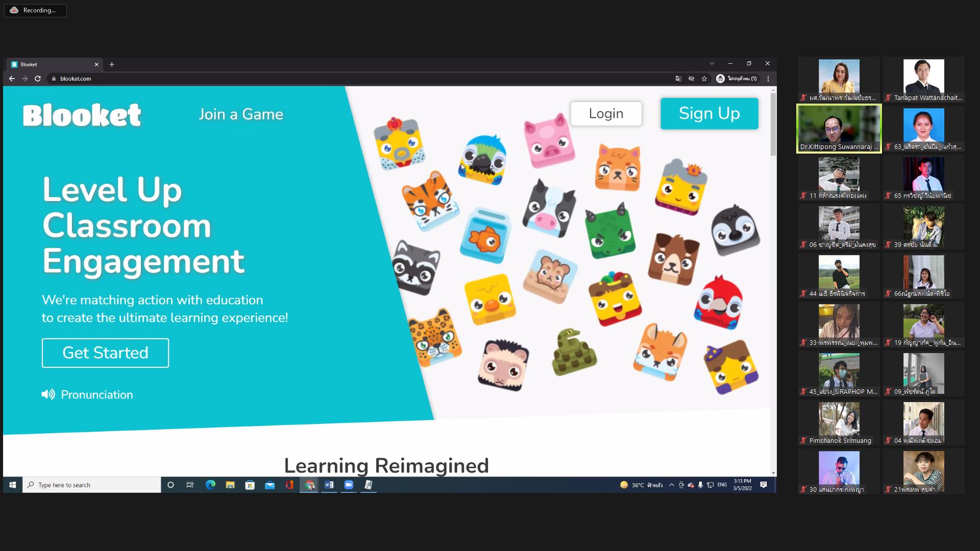
Task: Click the wizard hat blook
Action: (x=731, y=367)
